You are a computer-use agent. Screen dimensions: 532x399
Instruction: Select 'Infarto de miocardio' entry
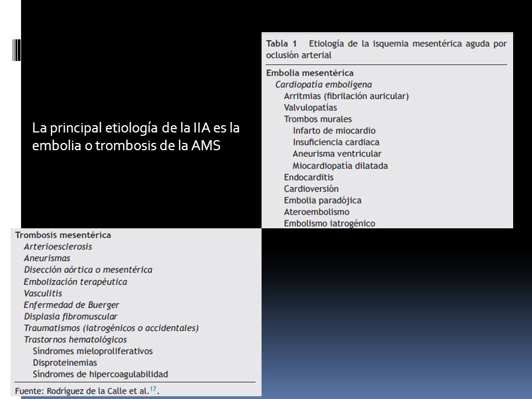[x=334, y=131]
